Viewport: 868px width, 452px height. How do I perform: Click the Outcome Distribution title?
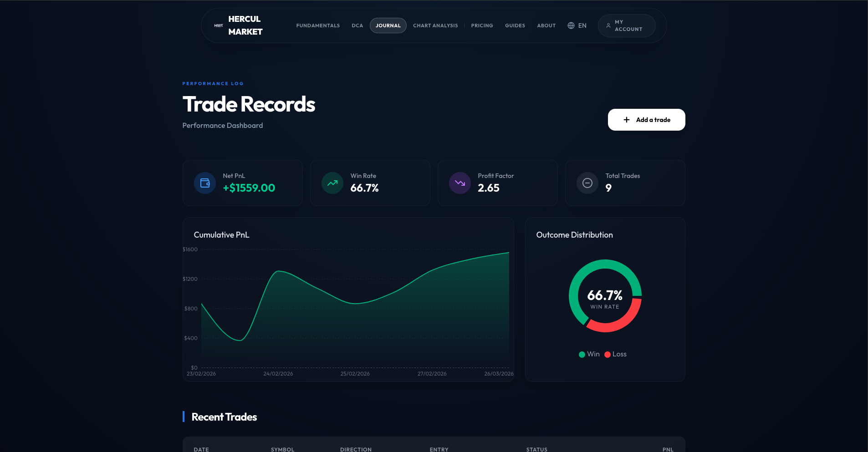pyautogui.click(x=575, y=235)
